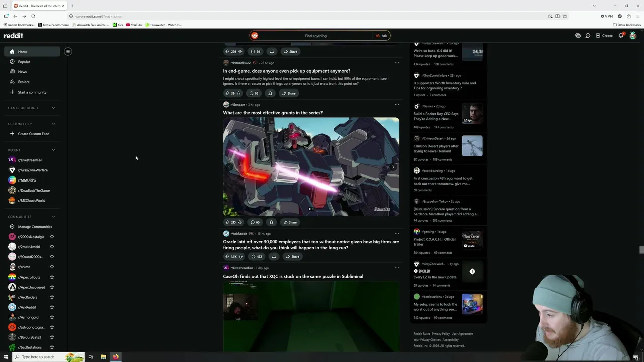644x362 pixels.
Task: Open File Explorer from the taskbar
Action: (x=103, y=357)
